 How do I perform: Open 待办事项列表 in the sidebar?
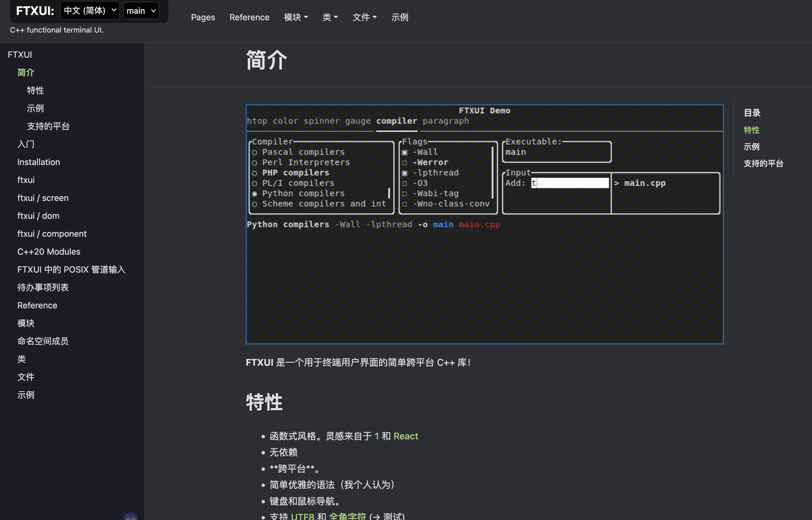click(43, 287)
